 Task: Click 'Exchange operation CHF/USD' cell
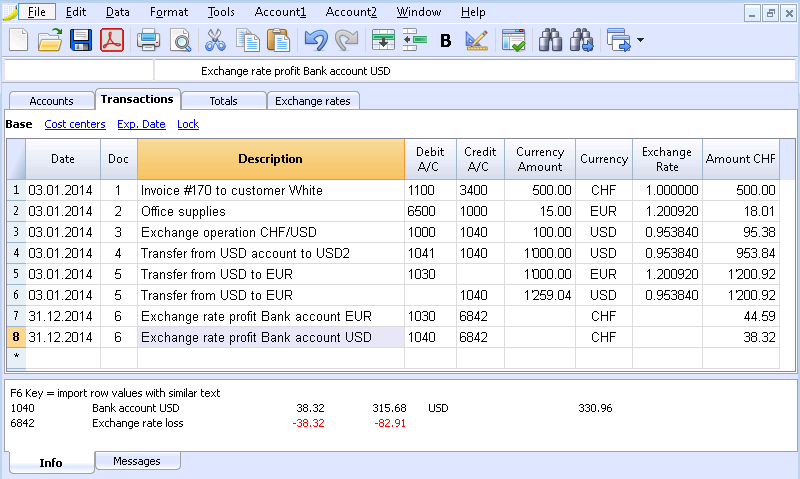pyautogui.click(x=271, y=232)
